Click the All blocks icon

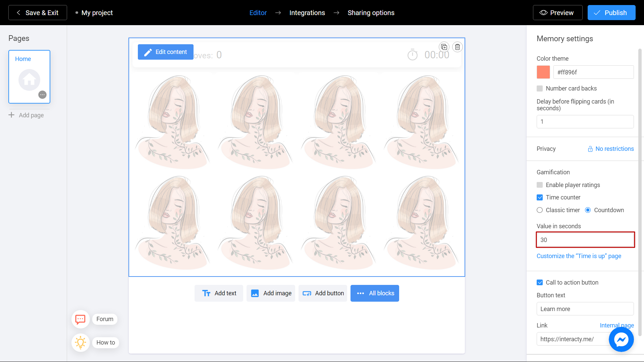pyautogui.click(x=361, y=293)
